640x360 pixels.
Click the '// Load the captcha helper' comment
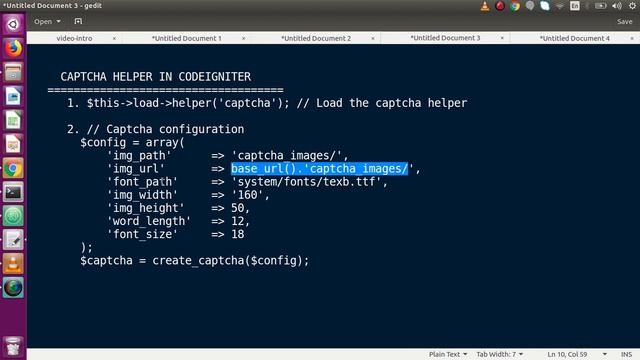[382, 103]
